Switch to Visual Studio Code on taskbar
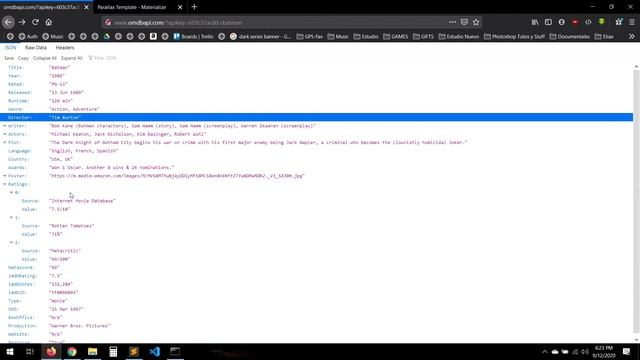 [155, 351]
